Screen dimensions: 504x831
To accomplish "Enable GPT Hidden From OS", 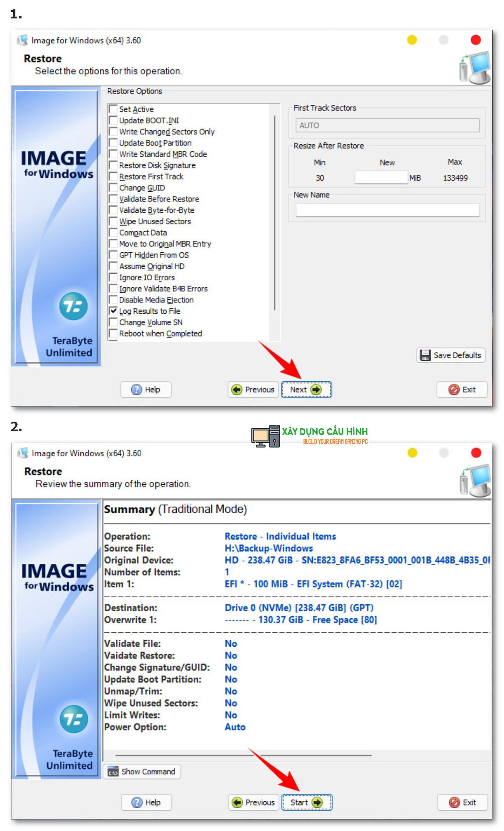I will pos(113,255).
